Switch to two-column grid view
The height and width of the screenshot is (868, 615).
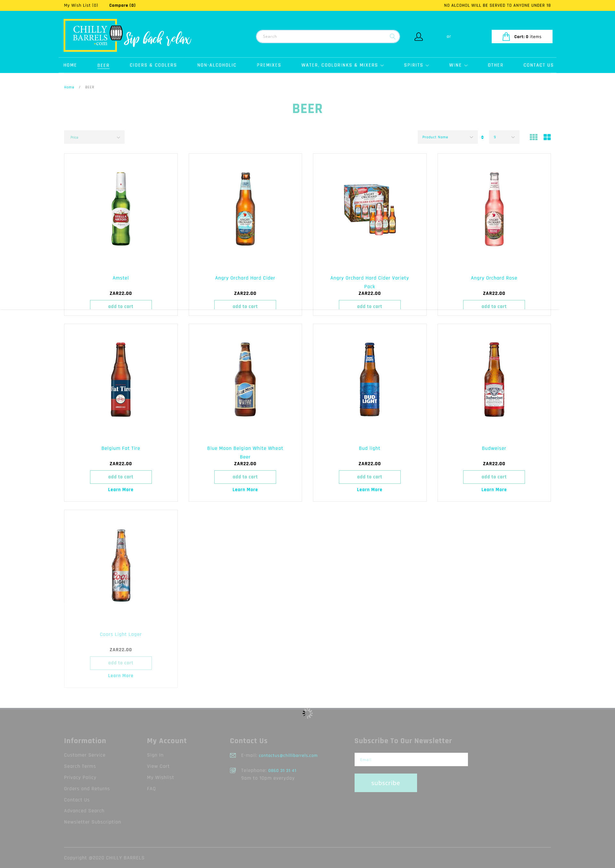pyautogui.click(x=547, y=137)
